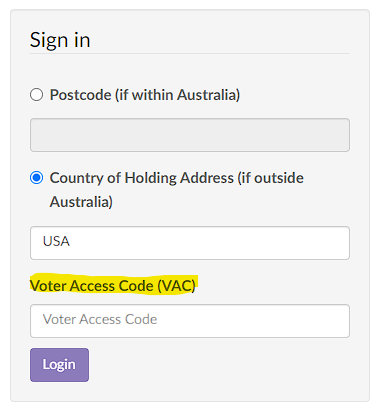Activate the disabled field under Postcode option
Viewport: 377px width, 414px height.
[190, 135]
